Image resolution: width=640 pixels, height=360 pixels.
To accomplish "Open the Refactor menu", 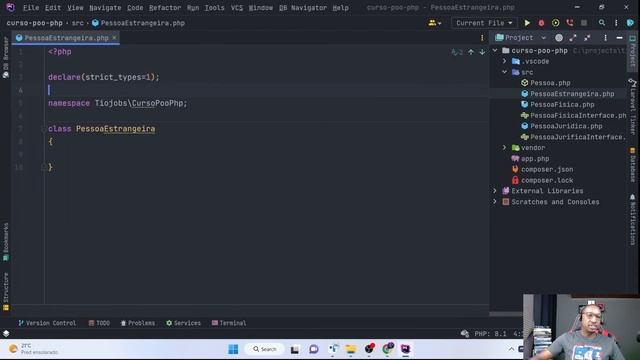I will 165,8.
